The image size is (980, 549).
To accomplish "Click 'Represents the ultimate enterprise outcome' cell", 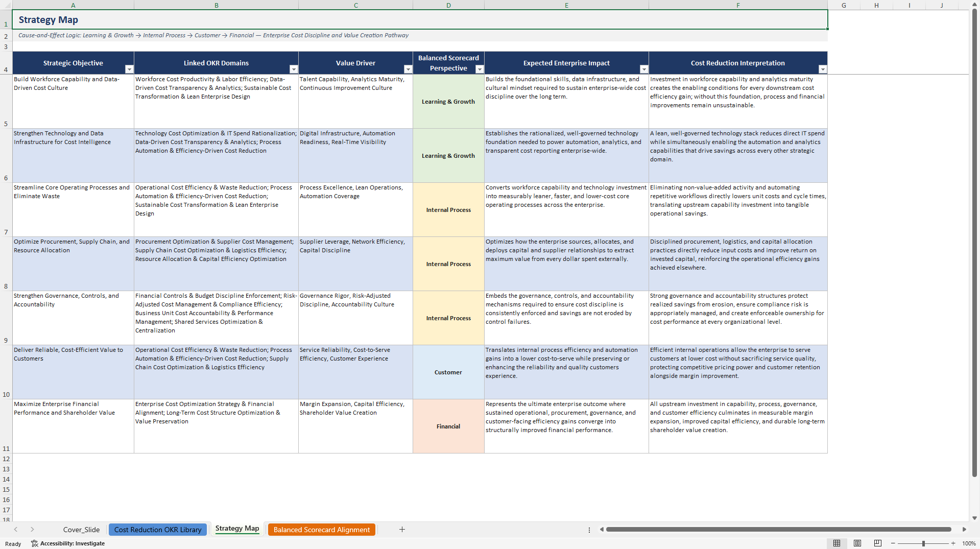I will pos(566,426).
